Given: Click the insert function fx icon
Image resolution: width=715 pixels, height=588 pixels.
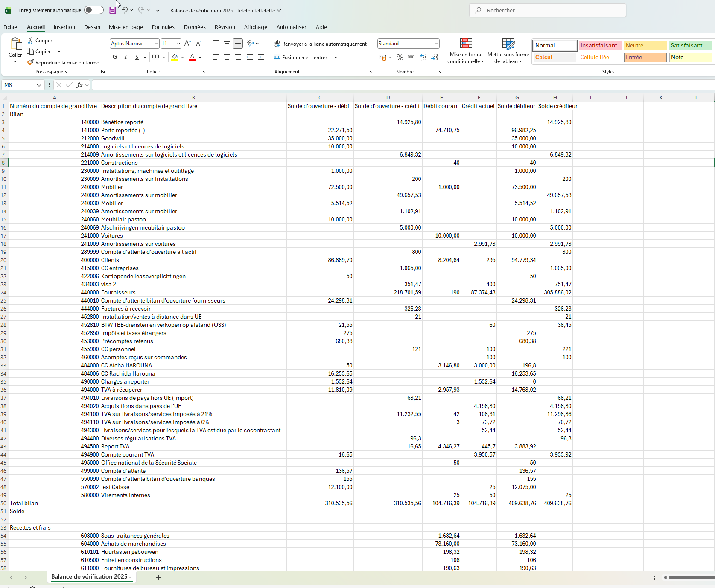Looking at the screenshot, I should (x=79, y=85).
